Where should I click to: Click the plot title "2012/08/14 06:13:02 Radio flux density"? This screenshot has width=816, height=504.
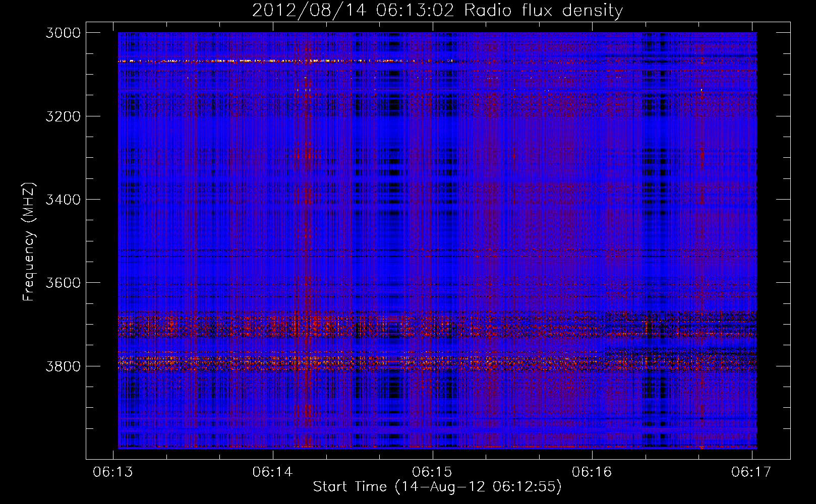(437, 10)
